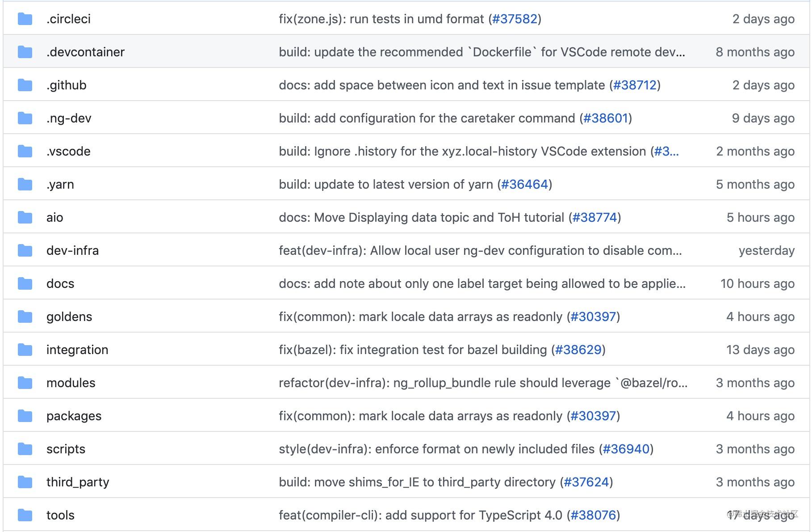This screenshot has height=532, width=812.
Task: Click the packages folder icon
Action: pos(25,415)
